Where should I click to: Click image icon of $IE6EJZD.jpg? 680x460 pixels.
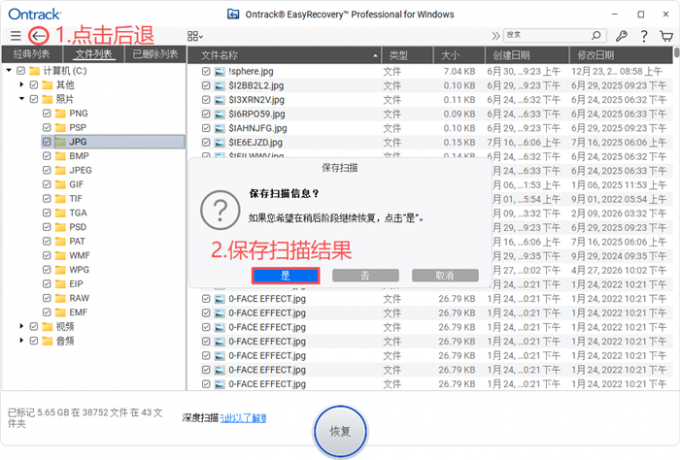[220, 142]
